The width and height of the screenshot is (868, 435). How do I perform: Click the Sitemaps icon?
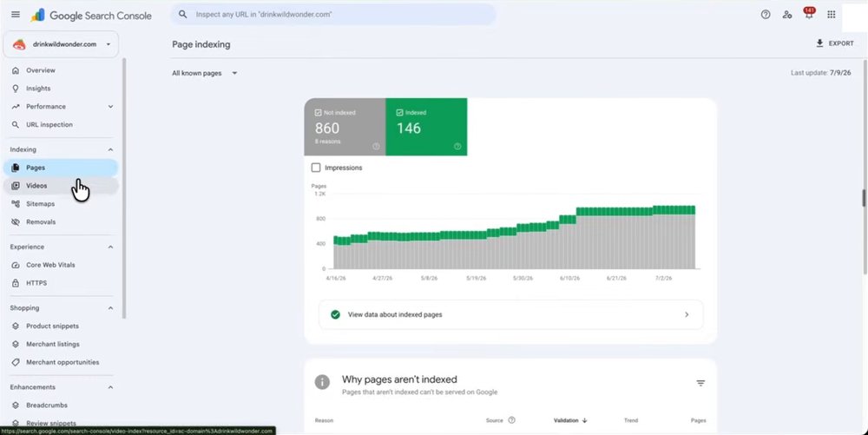tap(16, 204)
